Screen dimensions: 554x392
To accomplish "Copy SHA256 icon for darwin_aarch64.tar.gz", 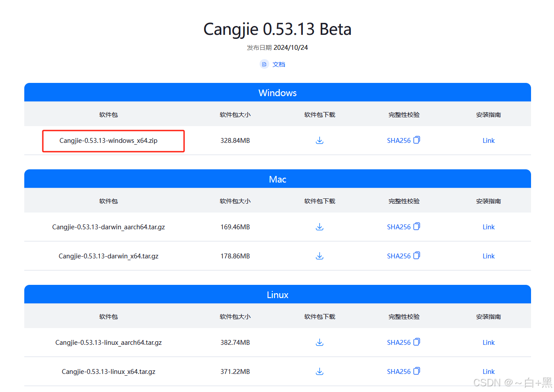I will coord(417,227).
